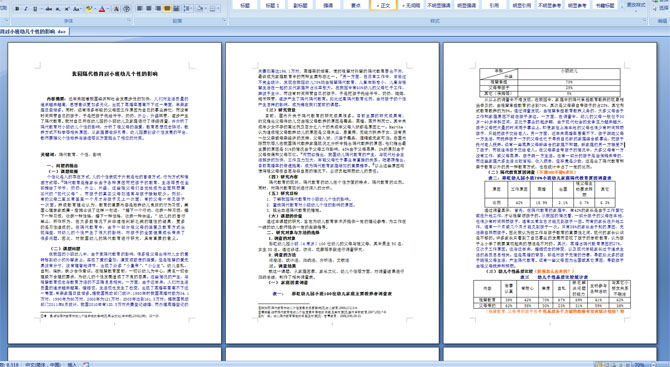This screenshot has width=670, height=367.
Task: Apply the 引用 quick style
Action: (494, 5)
